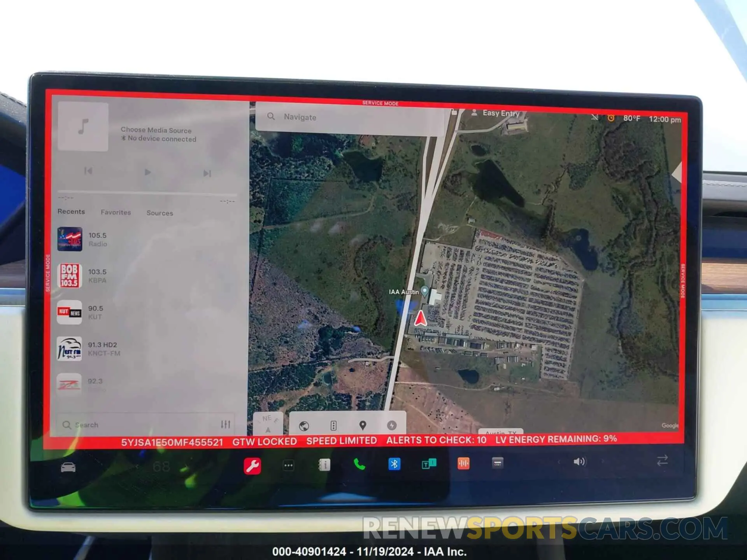The width and height of the screenshot is (747, 560).
Task: Expand the map side panel arrow
Action: 677,172
